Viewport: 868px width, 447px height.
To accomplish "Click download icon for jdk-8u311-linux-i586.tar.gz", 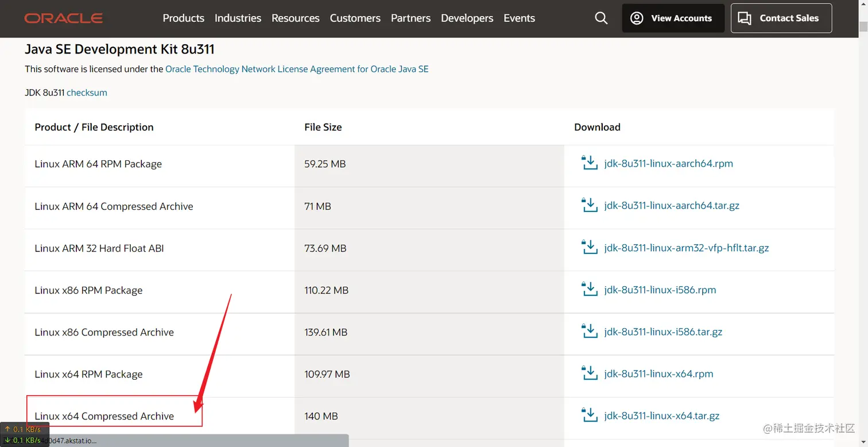I will click(x=590, y=332).
